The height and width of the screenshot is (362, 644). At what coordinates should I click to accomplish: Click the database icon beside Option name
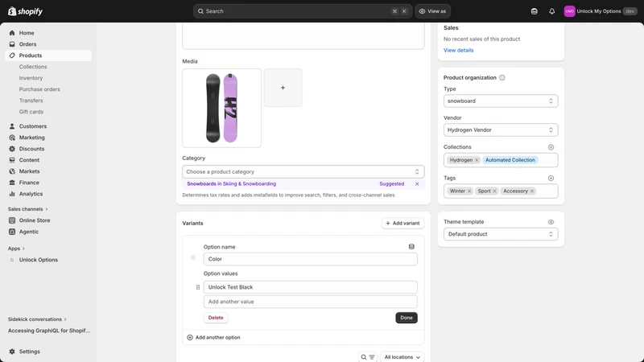coord(411,247)
